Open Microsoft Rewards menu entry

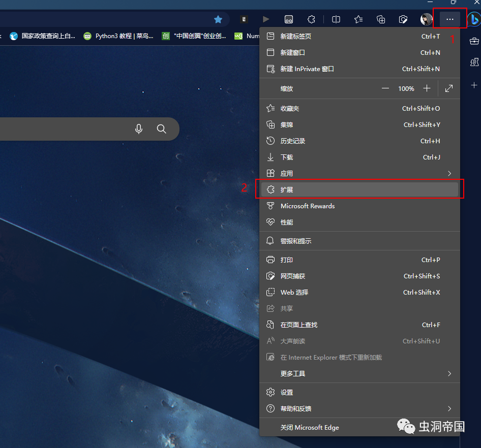pyautogui.click(x=359, y=206)
